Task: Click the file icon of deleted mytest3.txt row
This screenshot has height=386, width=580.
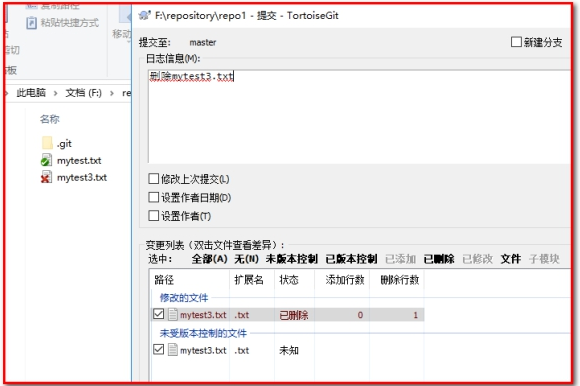Action: pos(172,315)
